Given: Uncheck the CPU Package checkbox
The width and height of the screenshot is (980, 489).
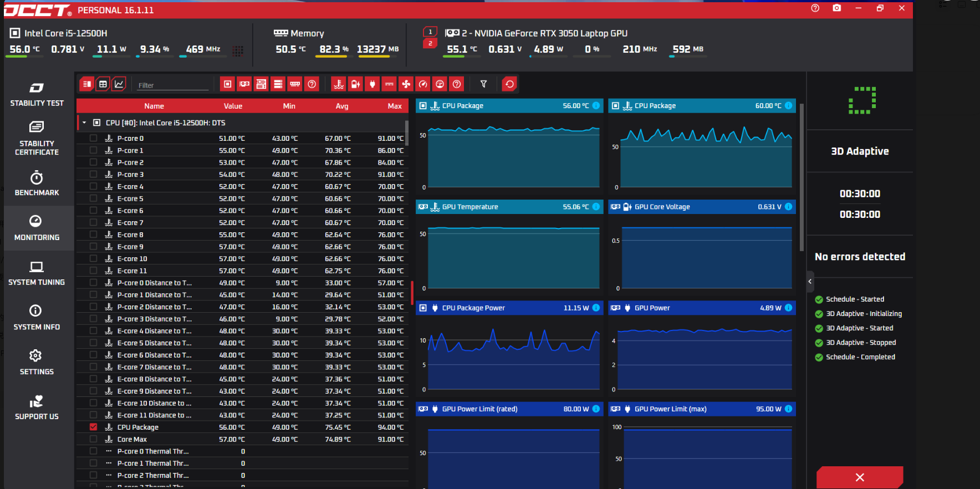Looking at the screenshot, I should [x=93, y=427].
